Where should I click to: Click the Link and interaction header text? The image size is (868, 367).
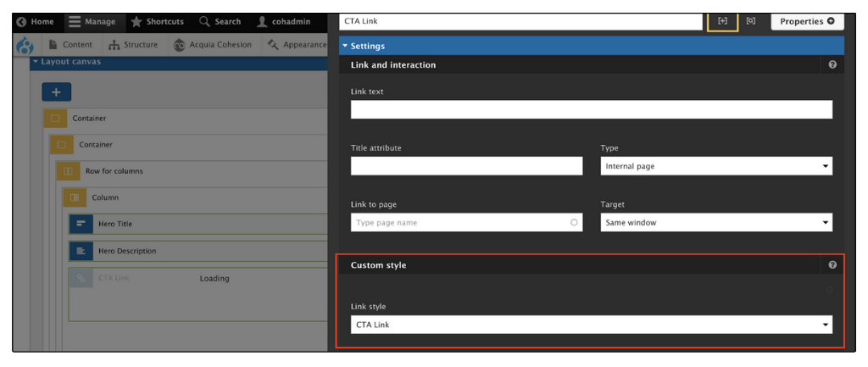pyautogui.click(x=393, y=64)
